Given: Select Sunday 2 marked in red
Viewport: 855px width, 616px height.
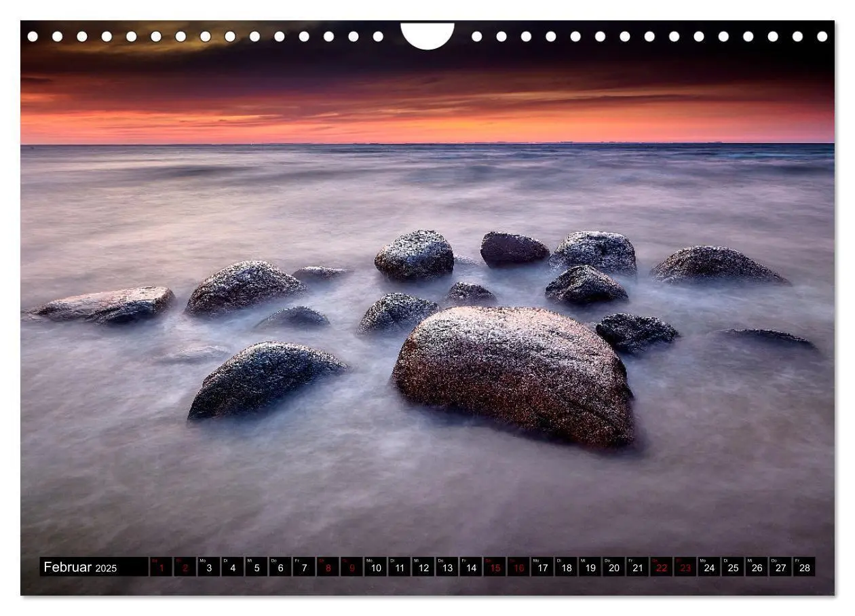Looking at the screenshot, I should (x=185, y=567).
